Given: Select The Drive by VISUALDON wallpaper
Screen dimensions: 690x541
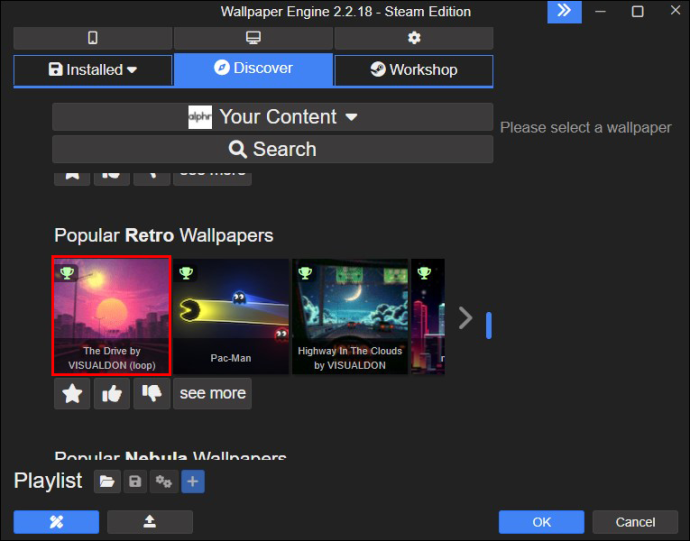Looking at the screenshot, I should point(111,316).
